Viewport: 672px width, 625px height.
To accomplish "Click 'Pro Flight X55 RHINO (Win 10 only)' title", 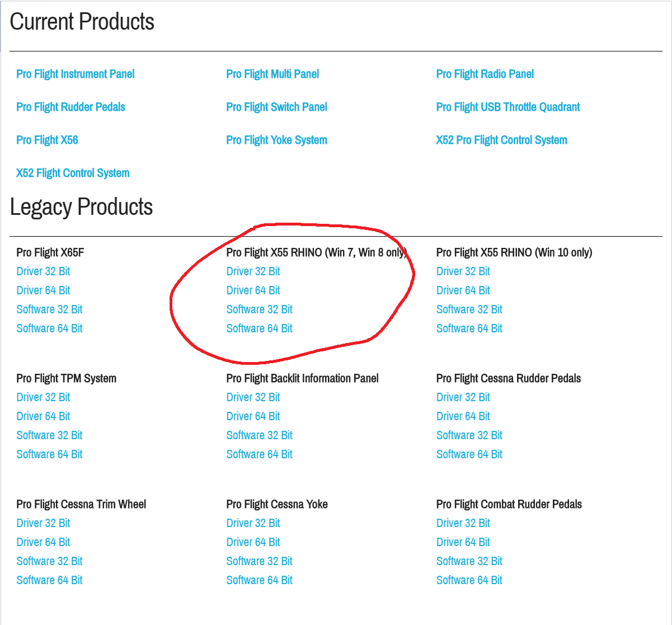I will click(x=514, y=252).
